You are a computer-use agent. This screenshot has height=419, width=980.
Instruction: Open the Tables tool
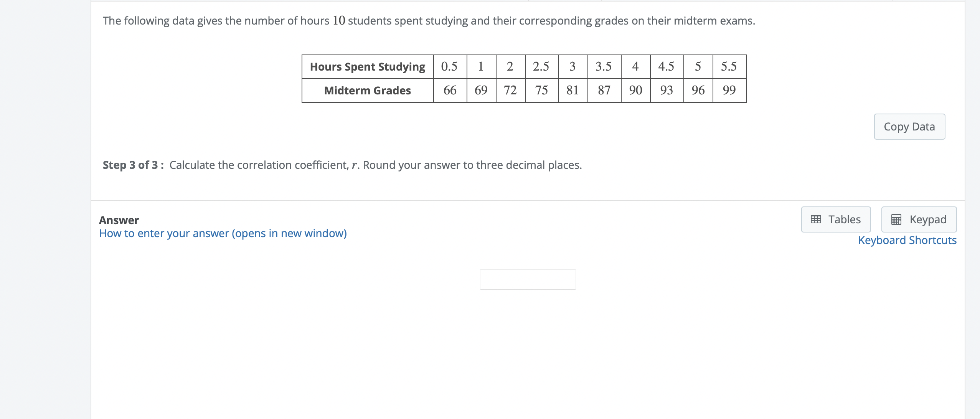click(x=836, y=219)
